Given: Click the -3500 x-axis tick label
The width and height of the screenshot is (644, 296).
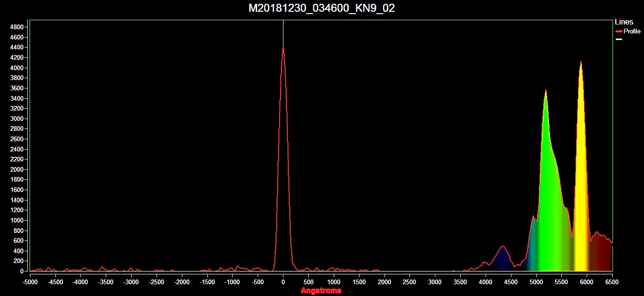Looking at the screenshot, I should click(106, 282).
